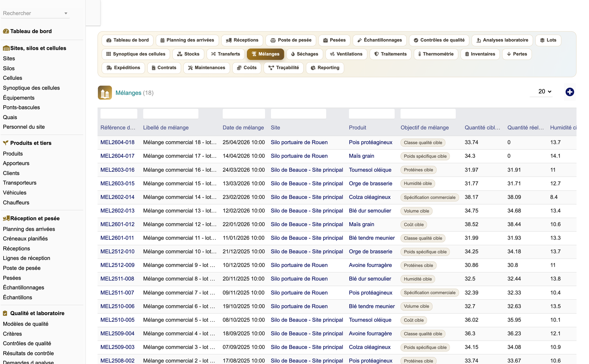Open the Planning des arrivées tab

[187, 40]
